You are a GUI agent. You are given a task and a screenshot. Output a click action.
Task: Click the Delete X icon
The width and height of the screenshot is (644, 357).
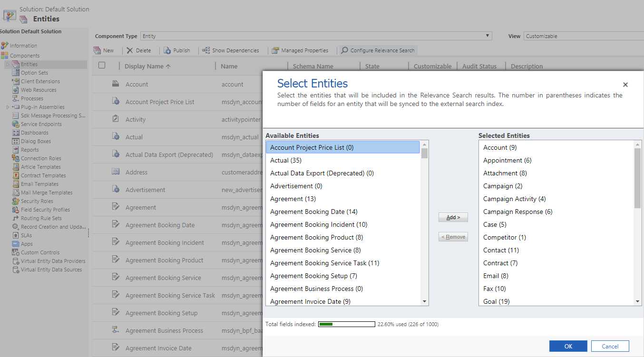130,50
